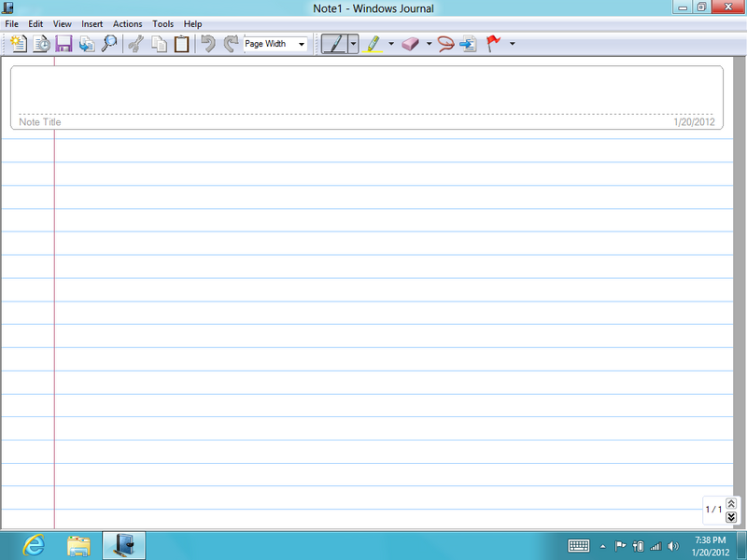This screenshot has height=560, width=747.
Task: Expand Flag options arrow
Action: (512, 44)
